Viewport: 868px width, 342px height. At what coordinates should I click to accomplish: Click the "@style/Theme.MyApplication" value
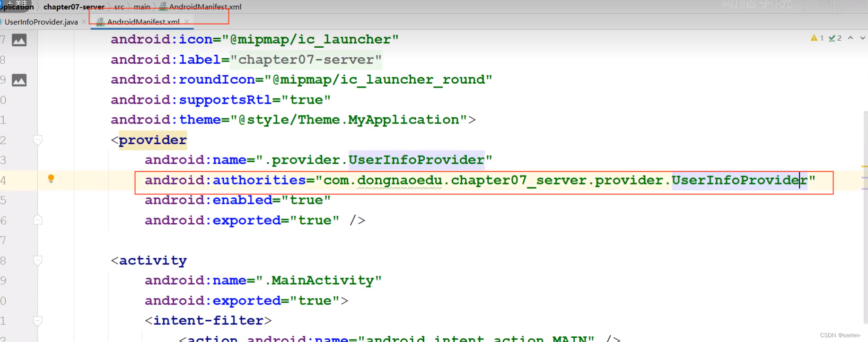tap(349, 120)
